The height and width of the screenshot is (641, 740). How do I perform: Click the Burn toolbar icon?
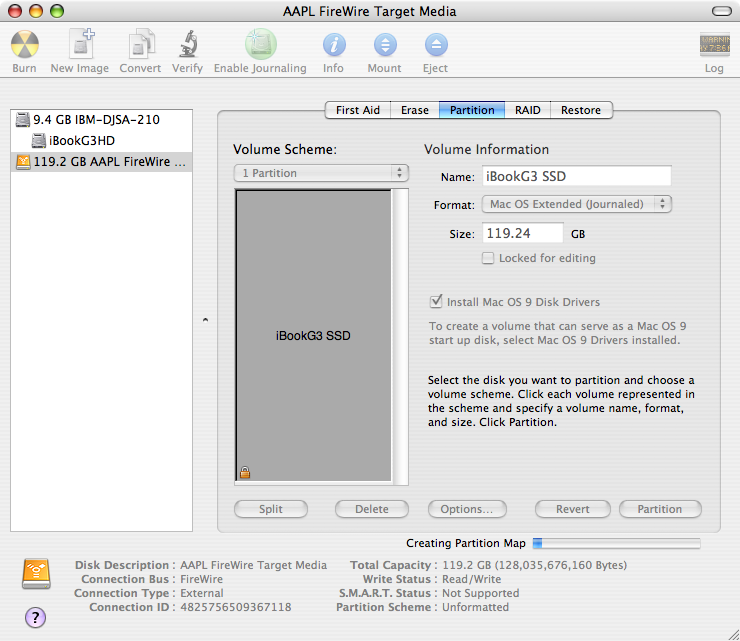point(25,44)
